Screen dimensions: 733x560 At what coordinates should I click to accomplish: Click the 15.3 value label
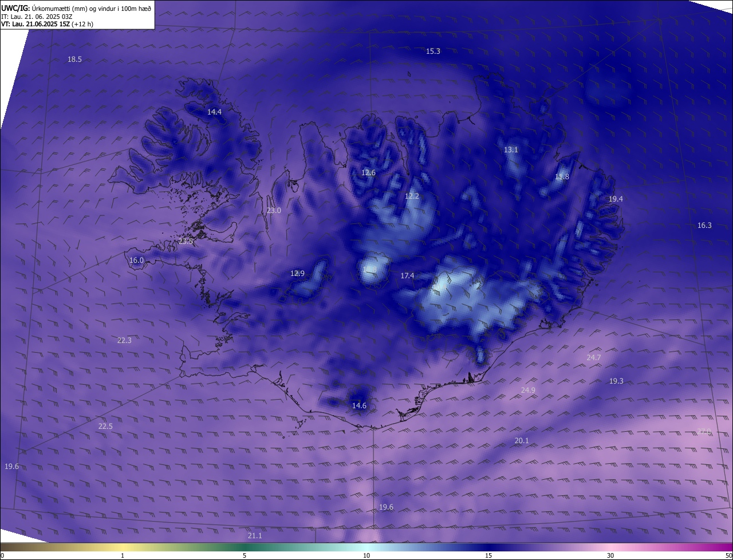(433, 51)
